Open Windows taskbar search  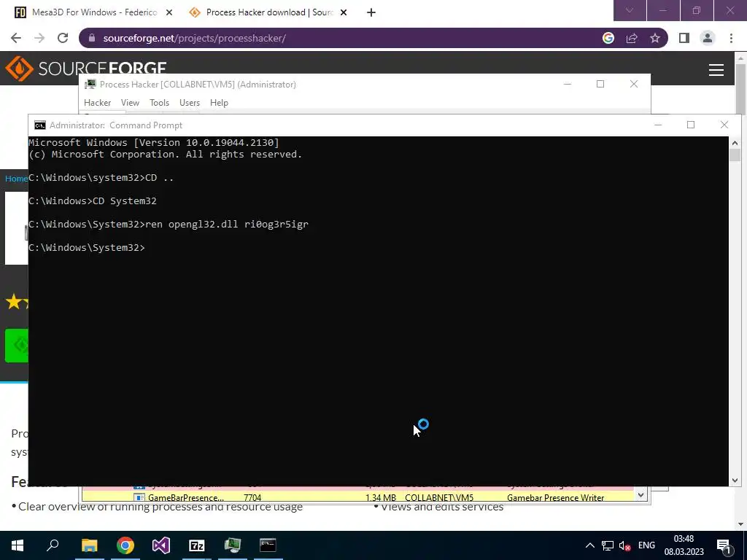(x=53, y=545)
